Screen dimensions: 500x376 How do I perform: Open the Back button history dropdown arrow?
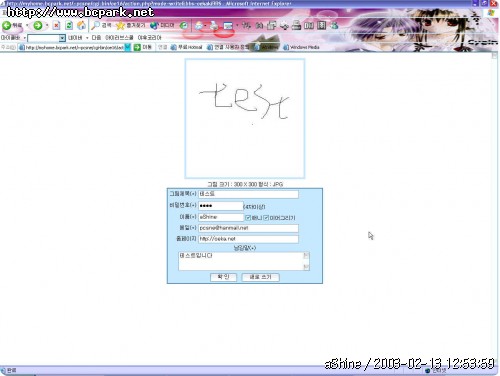[x=27, y=25]
